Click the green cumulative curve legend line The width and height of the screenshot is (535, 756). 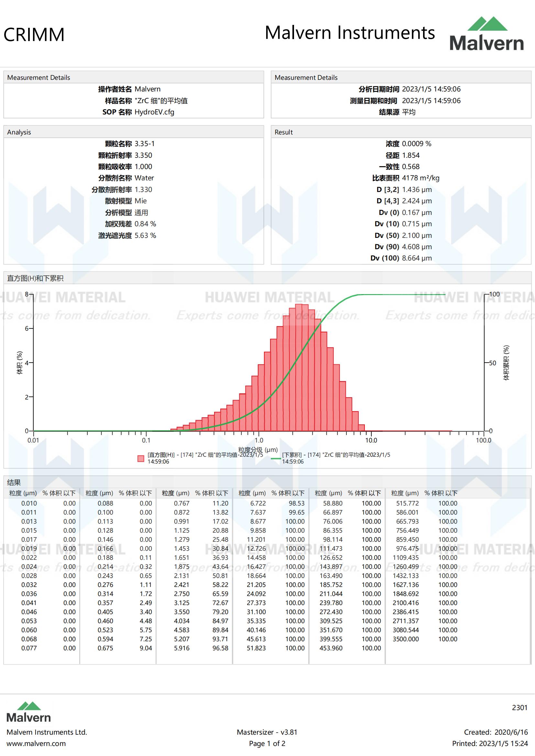coord(275,458)
